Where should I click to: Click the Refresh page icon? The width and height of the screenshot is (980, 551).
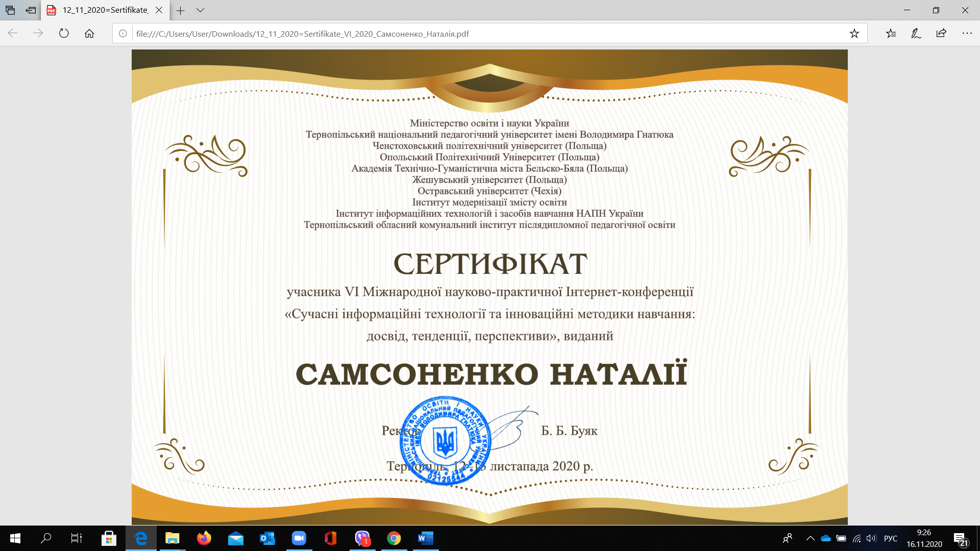coord(64,34)
